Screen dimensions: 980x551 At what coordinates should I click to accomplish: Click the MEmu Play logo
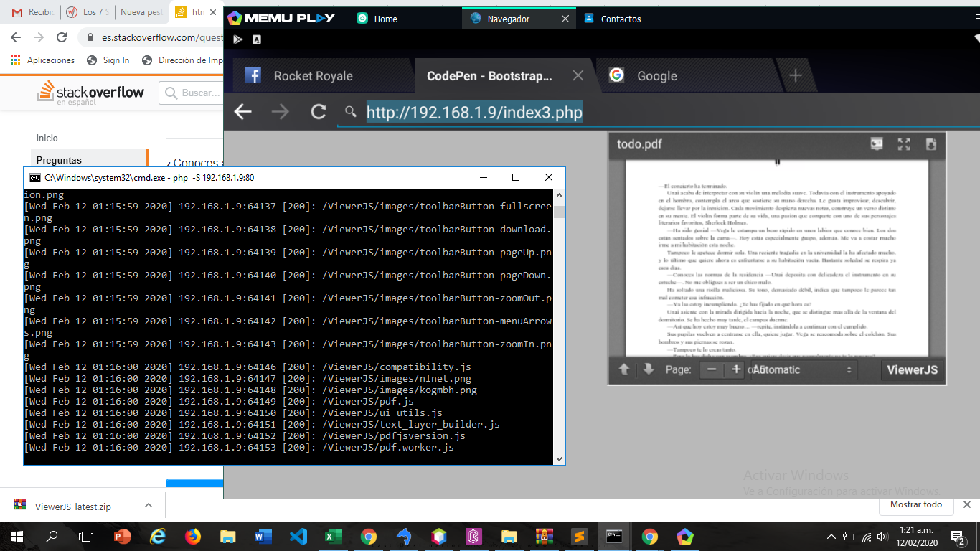coord(281,18)
